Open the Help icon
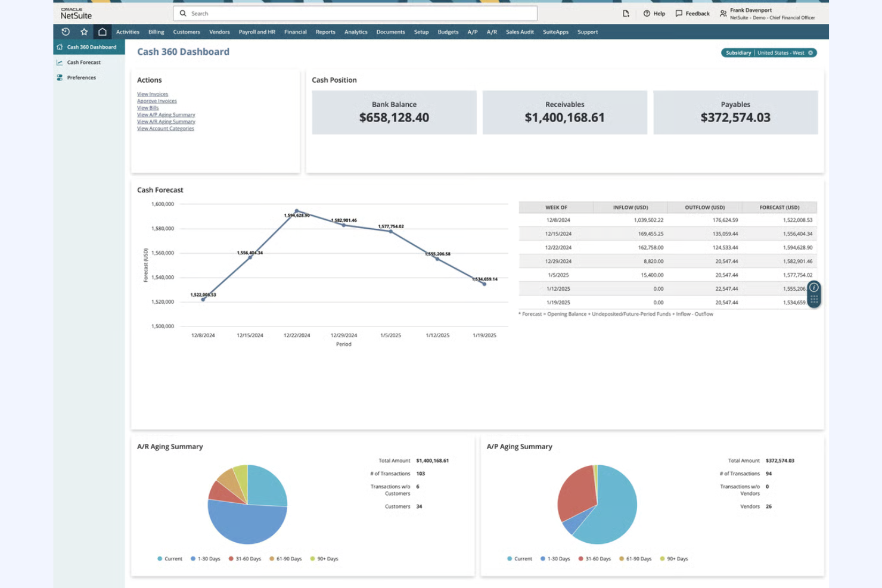The width and height of the screenshot is (882, 588). (647, 13)
